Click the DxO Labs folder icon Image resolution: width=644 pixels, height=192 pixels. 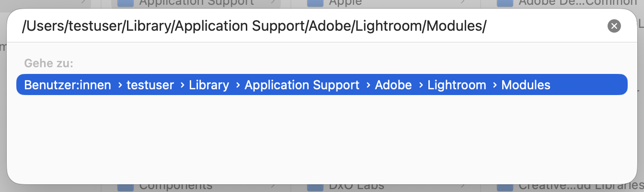tap(315, 187)
